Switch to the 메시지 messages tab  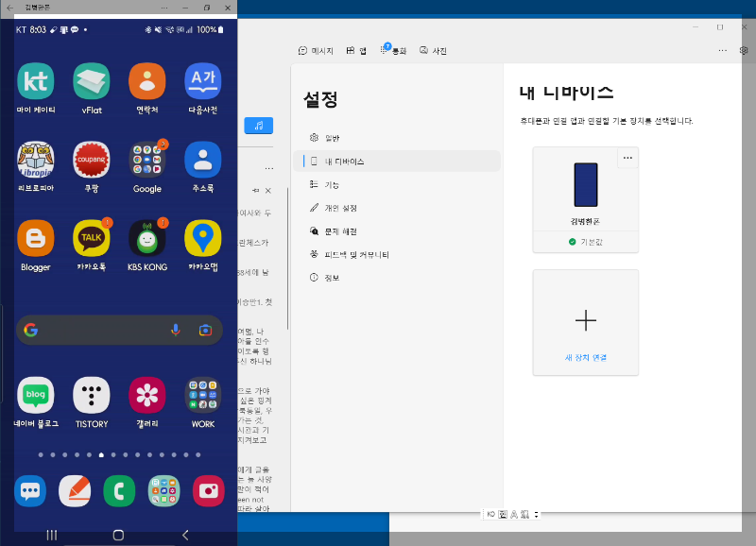316,51
